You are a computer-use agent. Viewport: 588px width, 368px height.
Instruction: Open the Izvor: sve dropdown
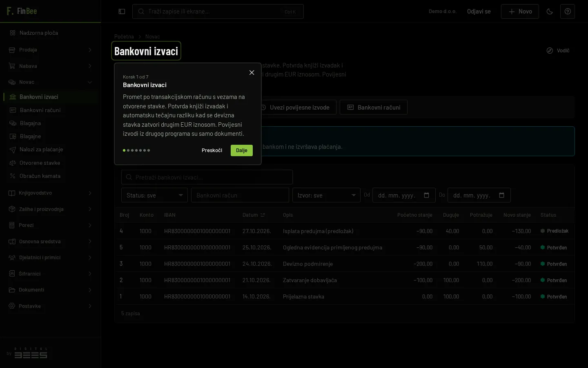pos(326,195)
